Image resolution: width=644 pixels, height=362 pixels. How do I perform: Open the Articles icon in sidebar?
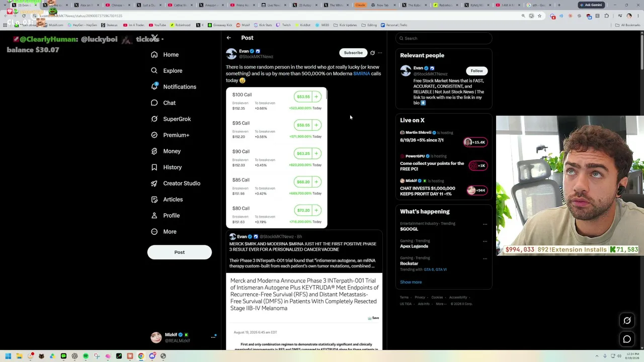[x=154, y=200]
